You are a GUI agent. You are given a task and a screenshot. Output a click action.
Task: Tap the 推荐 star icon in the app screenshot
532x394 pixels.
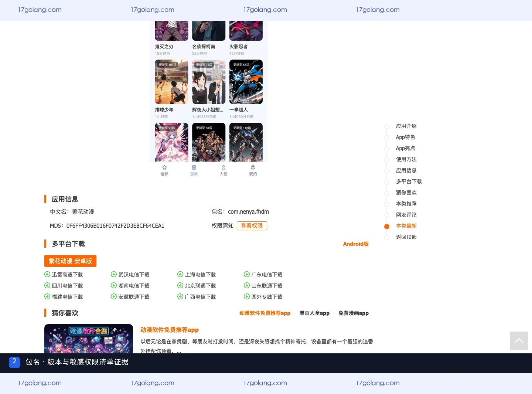pos(164,167)
